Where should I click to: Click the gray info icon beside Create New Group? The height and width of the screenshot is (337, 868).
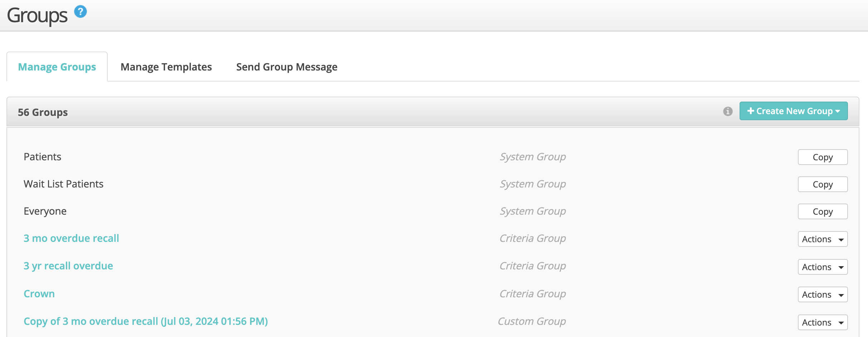click(x=728, y=111)
